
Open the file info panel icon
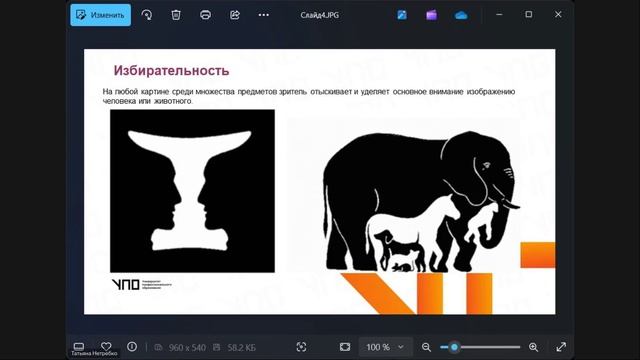[x=132, y=347]
